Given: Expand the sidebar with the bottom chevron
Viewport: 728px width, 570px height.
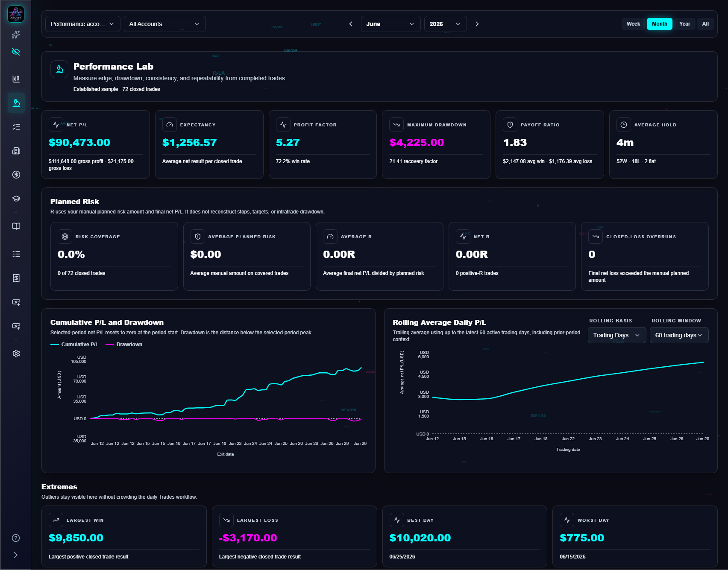Looking at the screenshot, I should (16, 555).
